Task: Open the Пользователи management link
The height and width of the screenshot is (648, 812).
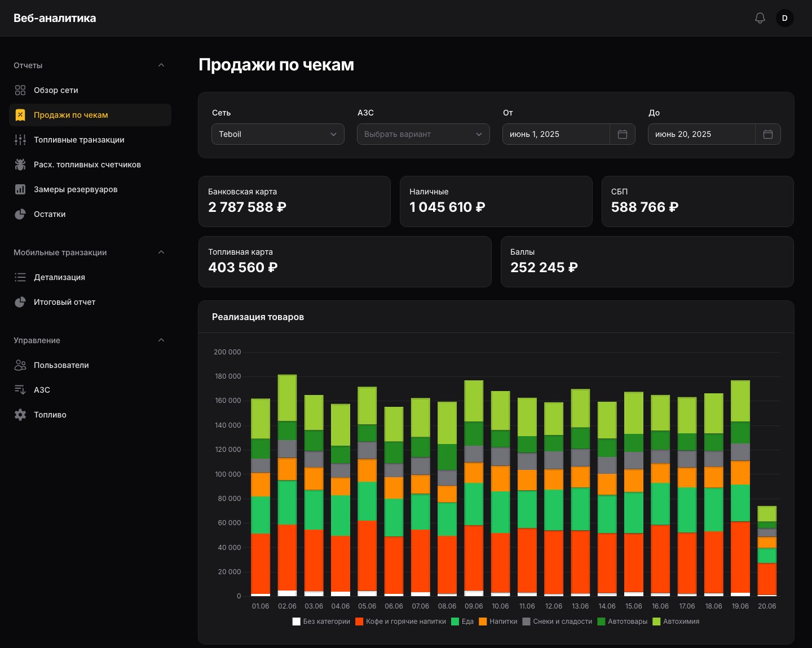Action: coord(90,365)
